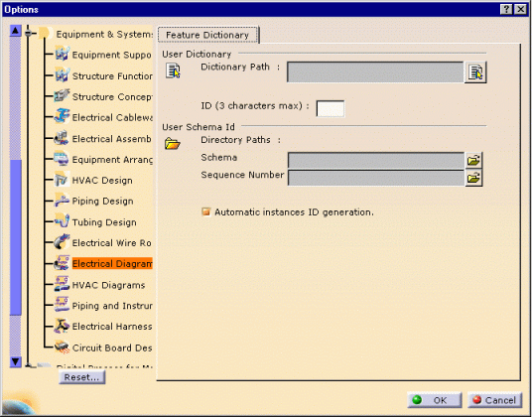Click the Equipment Support Structures icon
Viewport: 532px width, 417px height.
(63, 55)
